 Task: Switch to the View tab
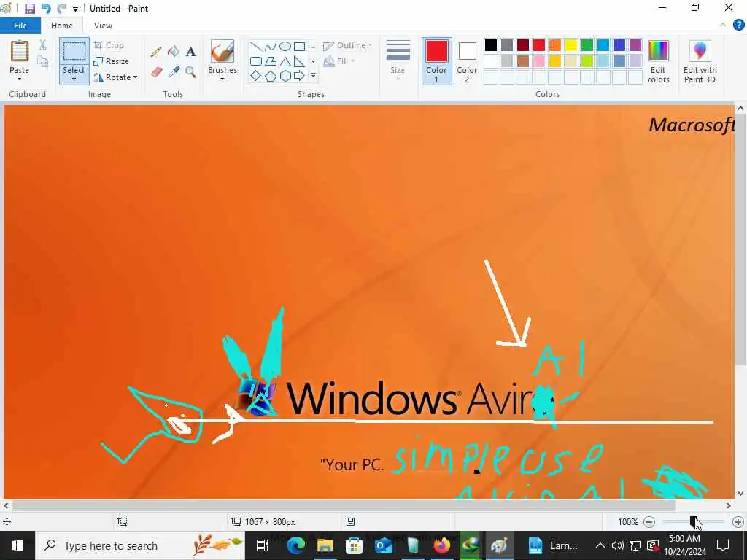coord(103,26)
